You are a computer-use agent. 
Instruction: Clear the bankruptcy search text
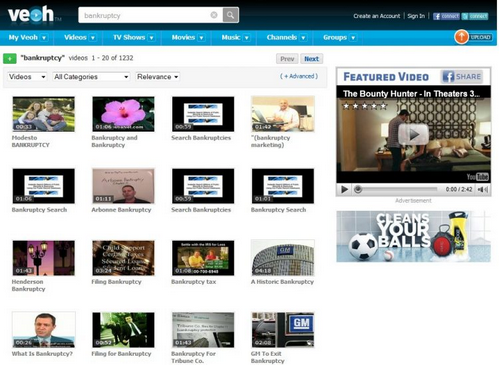tap(214, 15)
